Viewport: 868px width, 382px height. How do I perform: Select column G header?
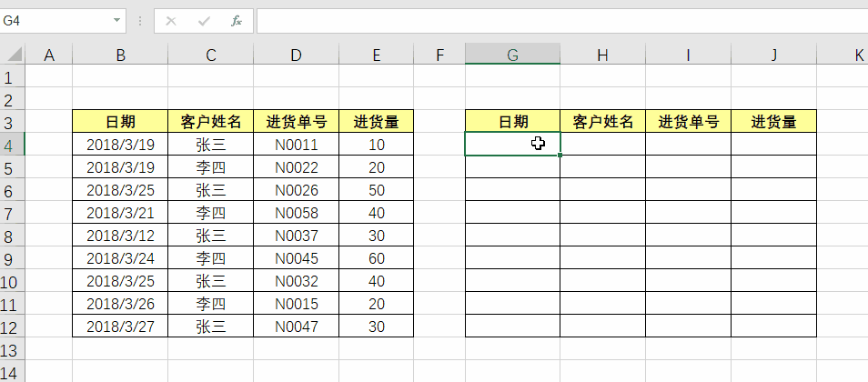click(x=512, y=55)
